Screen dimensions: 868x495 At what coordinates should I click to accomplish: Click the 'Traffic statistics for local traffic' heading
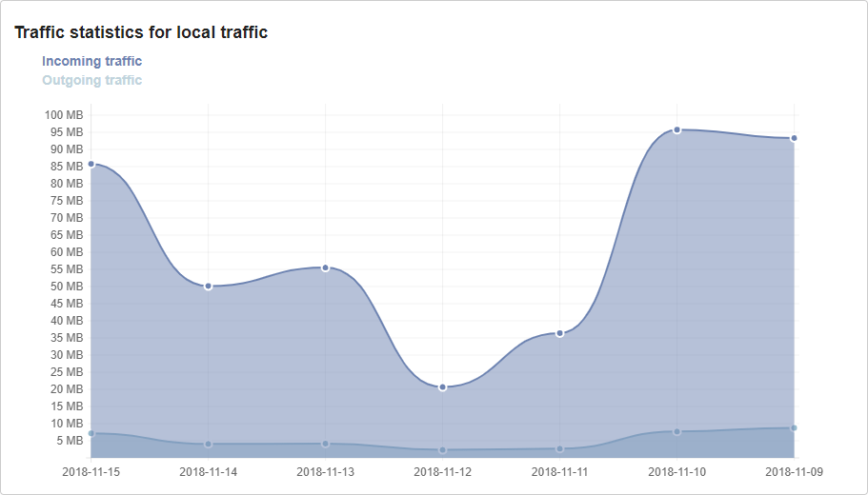point(141,32)
